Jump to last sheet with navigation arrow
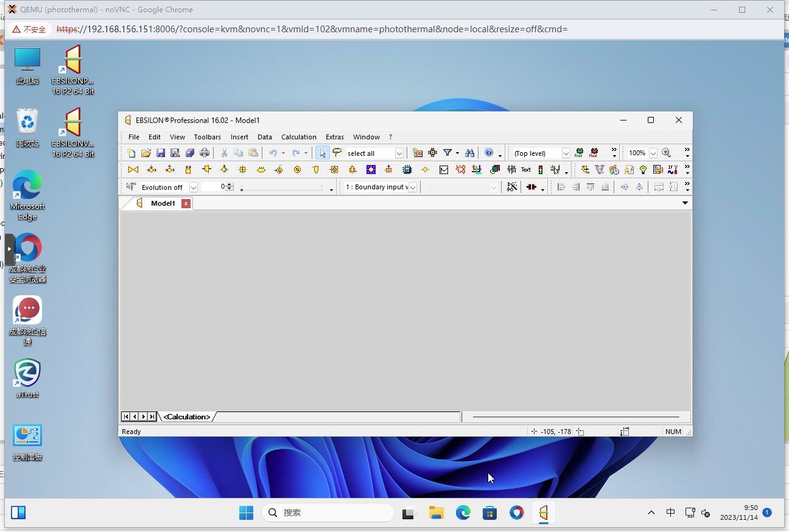The image size is (789, 532). tap(152, 417)
